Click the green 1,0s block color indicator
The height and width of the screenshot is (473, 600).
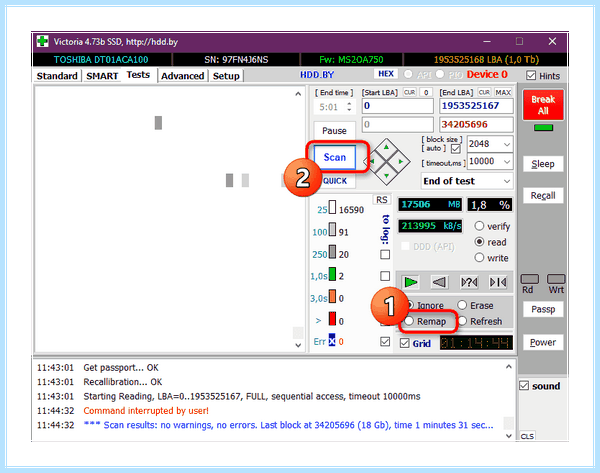(332, 274)
